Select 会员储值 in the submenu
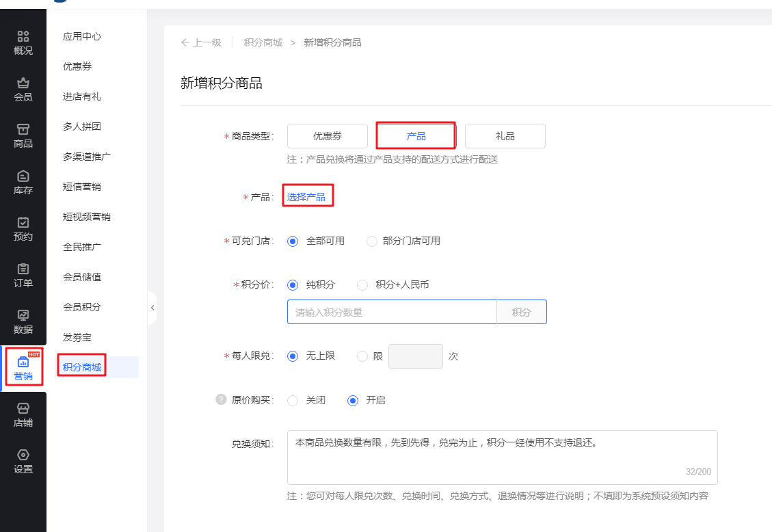This screenshot has height=532, width=772. 82,277
